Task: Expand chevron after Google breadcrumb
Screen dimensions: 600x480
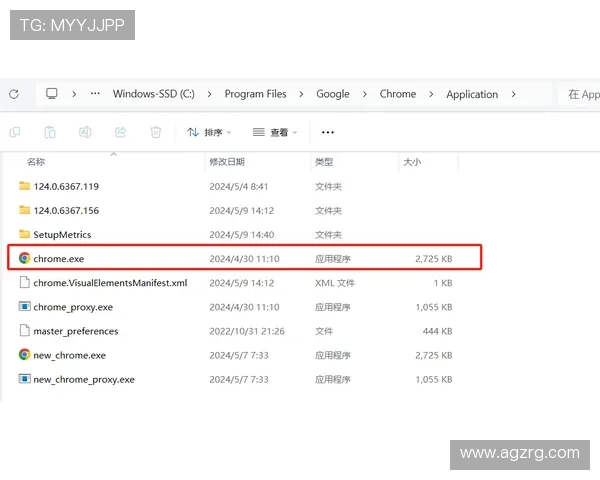Action: coord(365,94)
